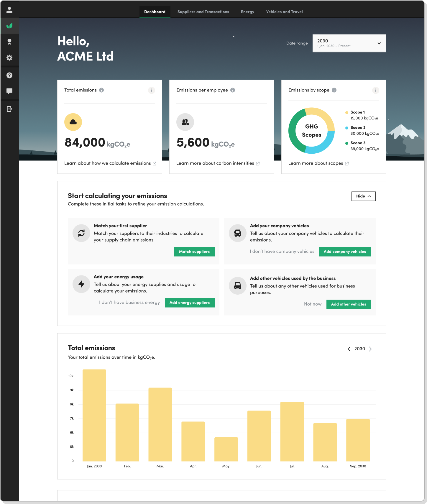
Task: Click the Apr. bar in emissions chart
Action: point(193,441)
